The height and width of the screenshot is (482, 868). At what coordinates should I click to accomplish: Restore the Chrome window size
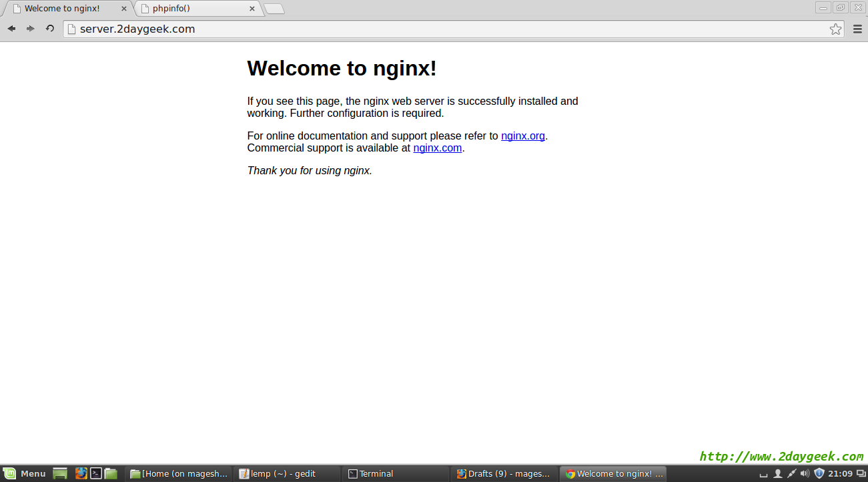[840, 7]
